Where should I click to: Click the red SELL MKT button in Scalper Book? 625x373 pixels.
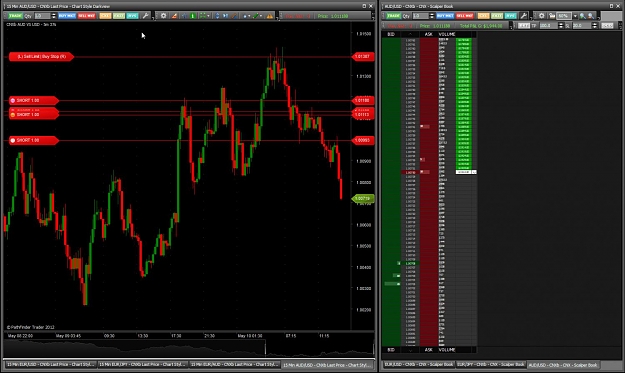tap(465, 16)
